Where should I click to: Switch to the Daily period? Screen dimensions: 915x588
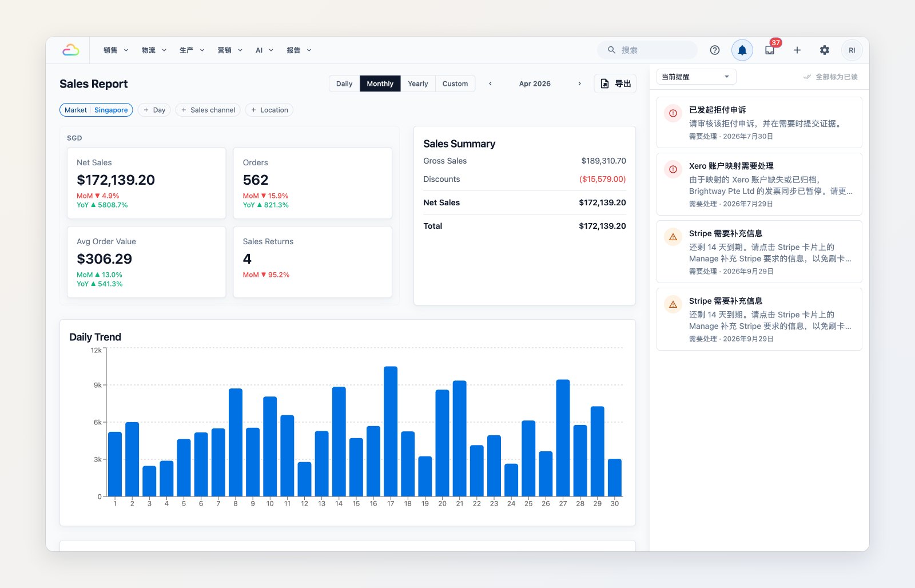[x=344, y=84]
